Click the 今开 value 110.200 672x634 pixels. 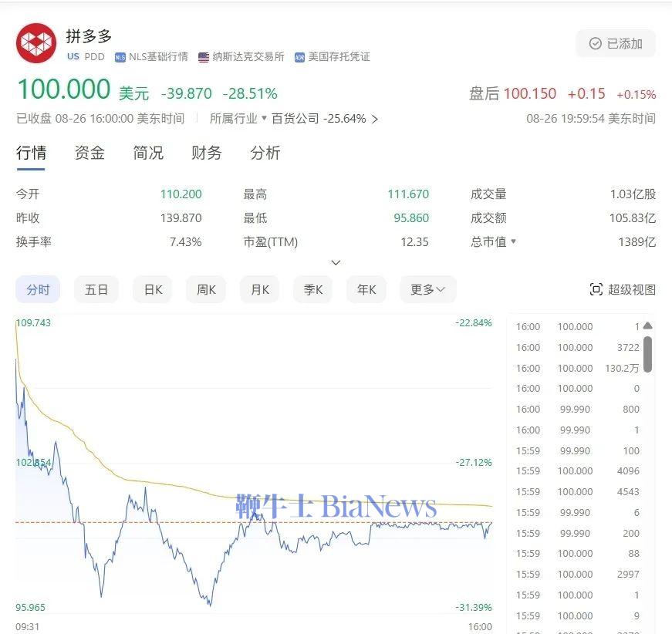point(181,194)
